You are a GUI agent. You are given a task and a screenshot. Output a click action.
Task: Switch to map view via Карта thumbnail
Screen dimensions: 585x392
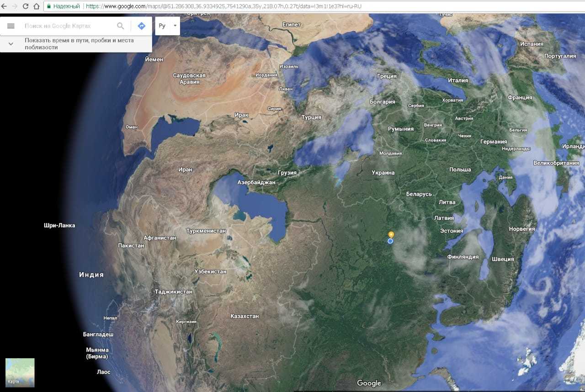tap(20, 372)
